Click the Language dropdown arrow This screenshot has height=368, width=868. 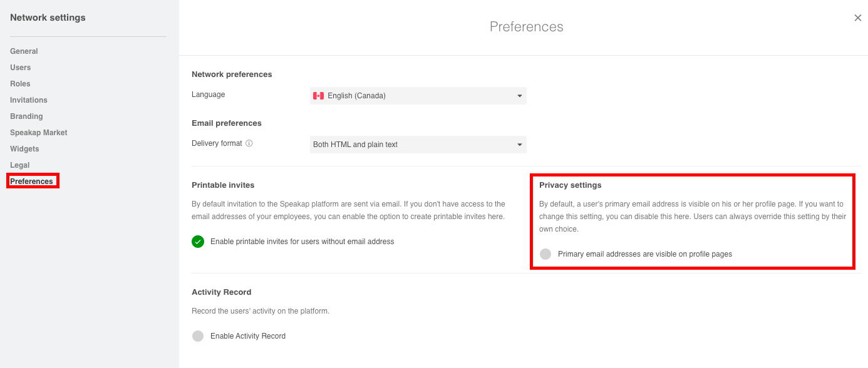520,96
